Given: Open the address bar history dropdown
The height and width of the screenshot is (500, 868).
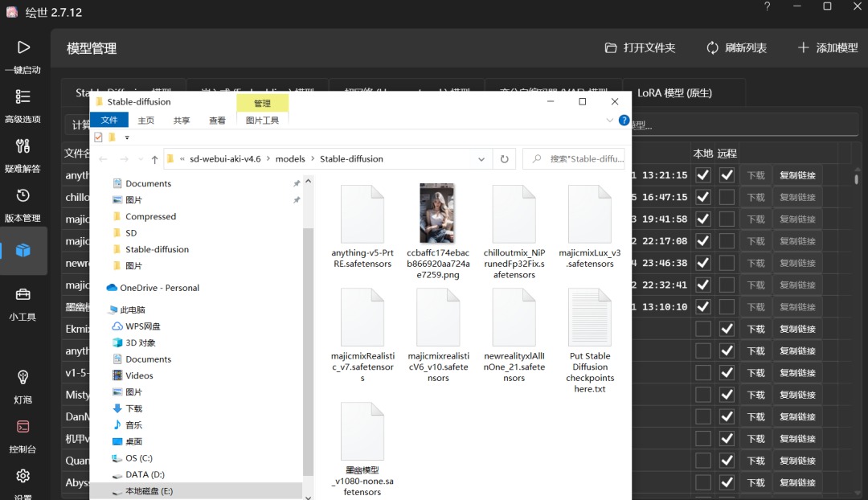Looking at the screenshot, I should (x=481, y=159).
